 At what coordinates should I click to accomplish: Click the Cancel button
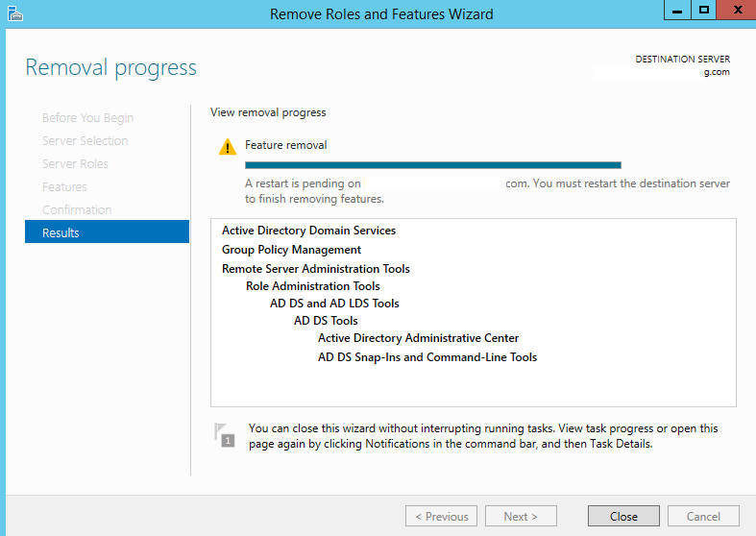[703, 516]
